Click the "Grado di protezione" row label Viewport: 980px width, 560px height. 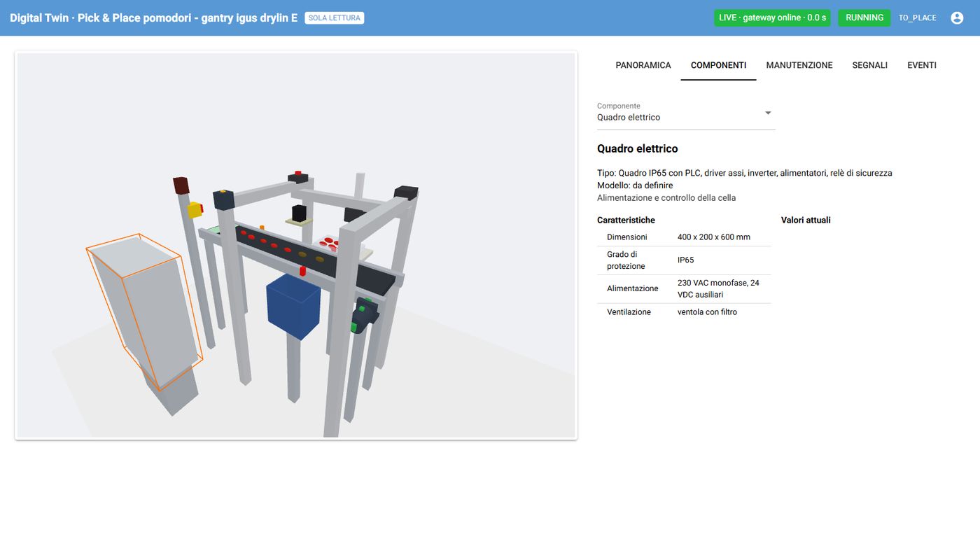[626, 260]
